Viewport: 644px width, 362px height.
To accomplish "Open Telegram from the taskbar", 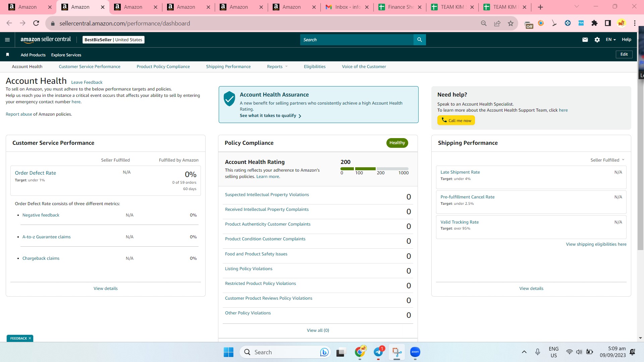I will click(x=378, y=352).
